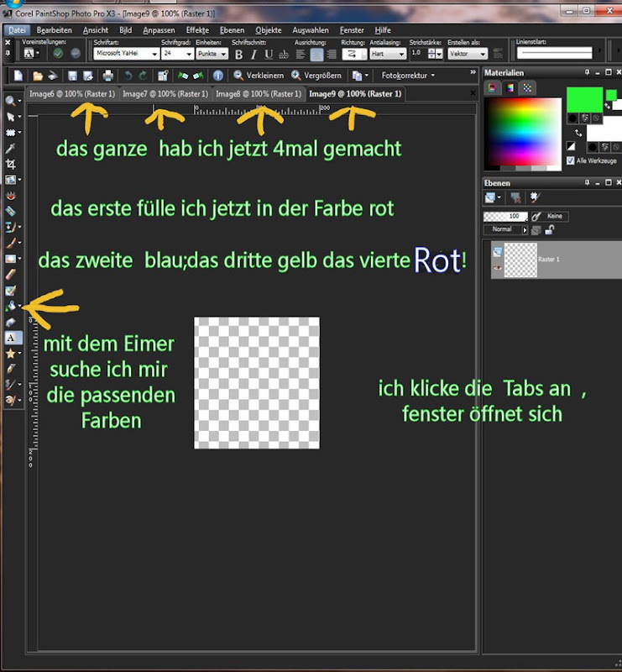Click the Verkleinern zoom out button
Screen dimensions: 622x672
[259, 76]
